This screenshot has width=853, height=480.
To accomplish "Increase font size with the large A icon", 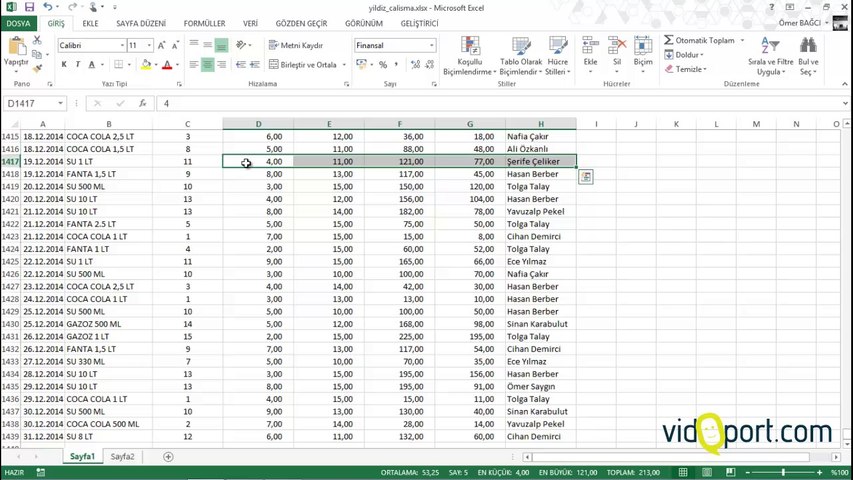I will click(x=162, y=45).
